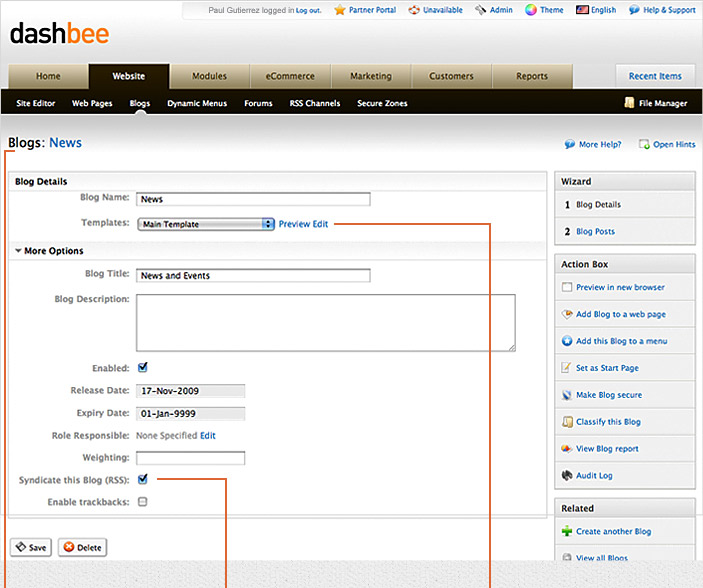Click the Add Blog to web page icon
Viewport: 703px width, 588px height.
[567, 314]
